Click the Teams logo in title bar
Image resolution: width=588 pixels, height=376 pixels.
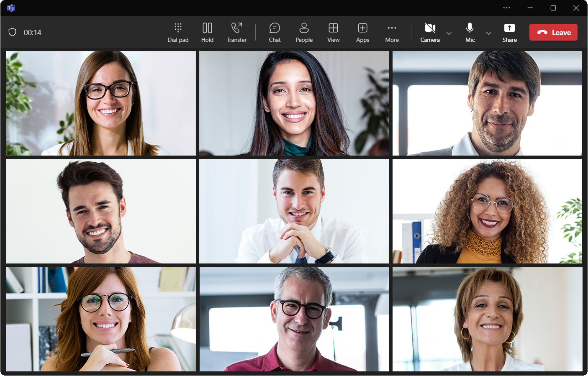click(x=11, y=8)
